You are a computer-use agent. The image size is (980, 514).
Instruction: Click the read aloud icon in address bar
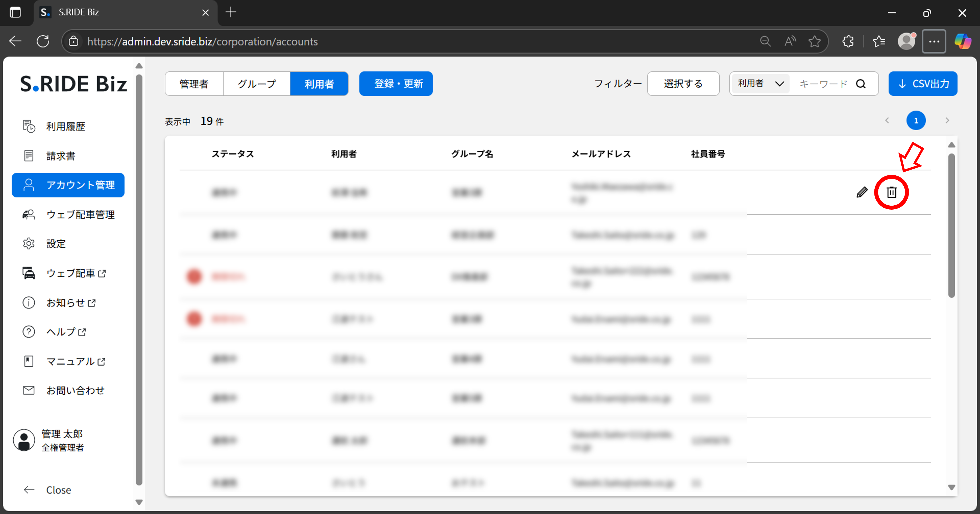(790, 41)
